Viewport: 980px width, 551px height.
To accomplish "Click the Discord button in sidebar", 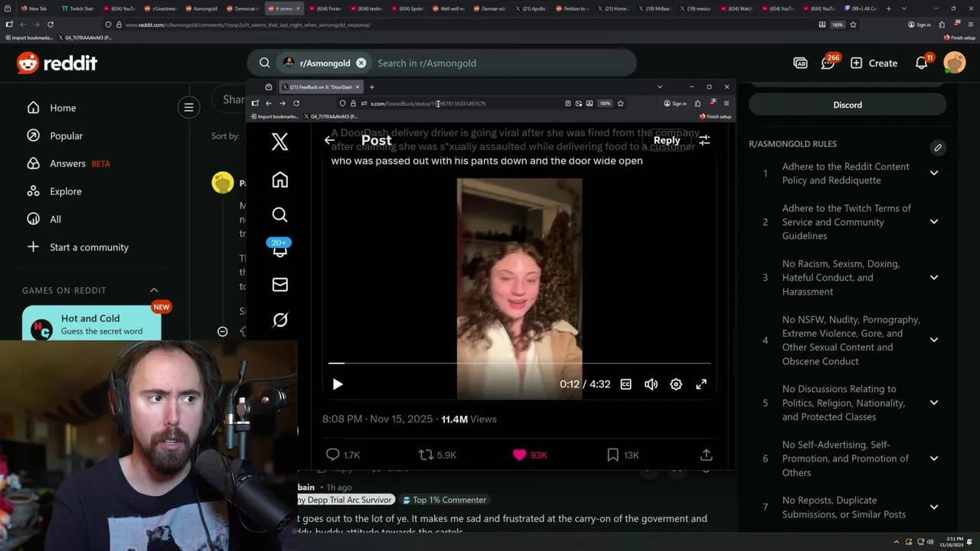I will click(848, 105).
